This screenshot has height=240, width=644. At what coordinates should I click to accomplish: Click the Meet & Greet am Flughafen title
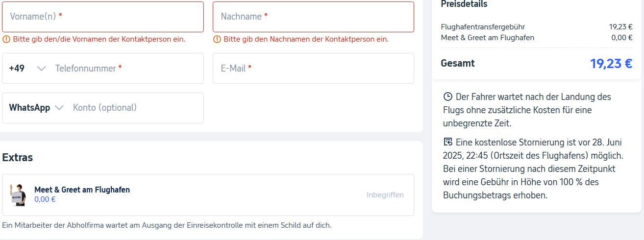point(82,190)
